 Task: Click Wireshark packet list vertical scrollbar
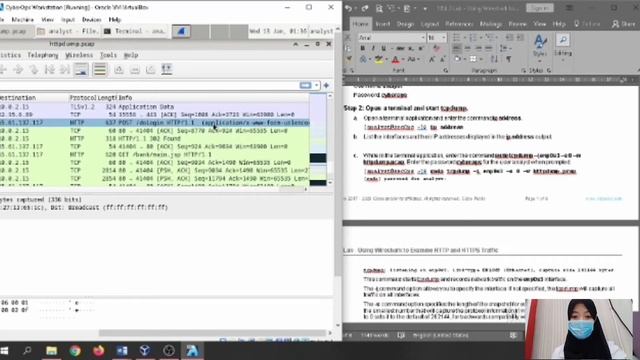point(330,139)
